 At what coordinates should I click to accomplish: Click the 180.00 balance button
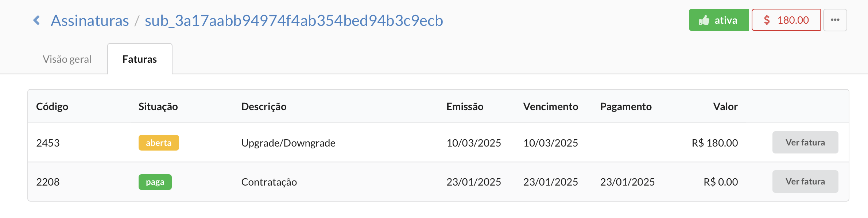pos(786,20)
